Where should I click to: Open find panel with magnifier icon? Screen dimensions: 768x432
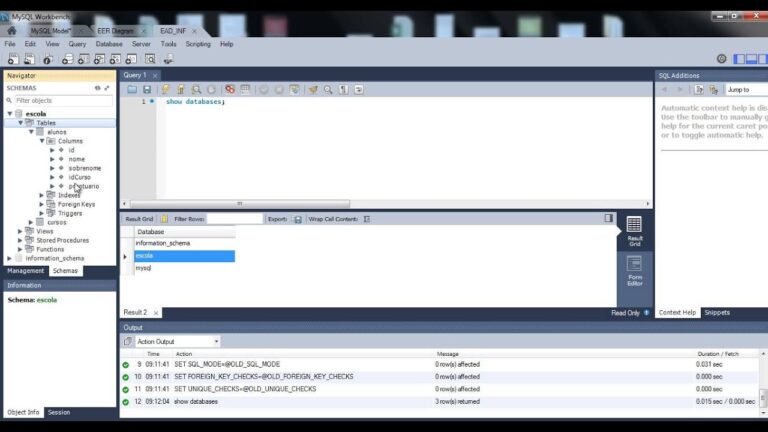(x=328, y=90)
